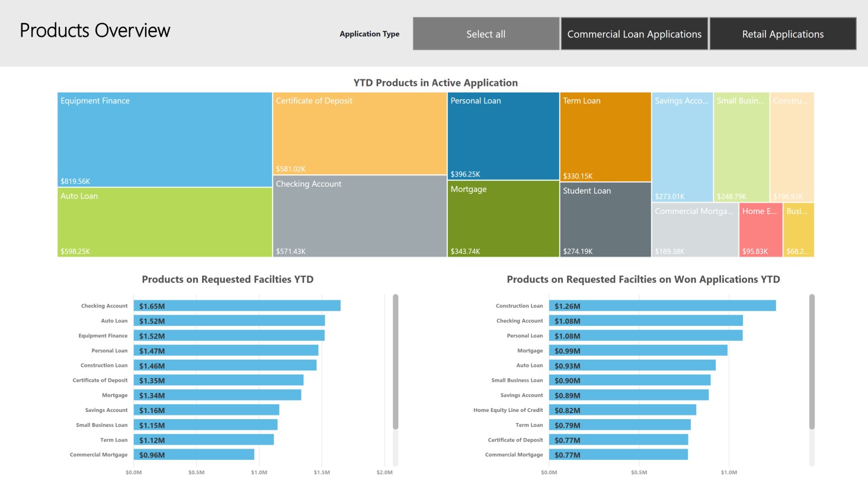Click the Term Loan $1.12M bar
This screenshot has width=868, height=486.
(x=204, y=439)
